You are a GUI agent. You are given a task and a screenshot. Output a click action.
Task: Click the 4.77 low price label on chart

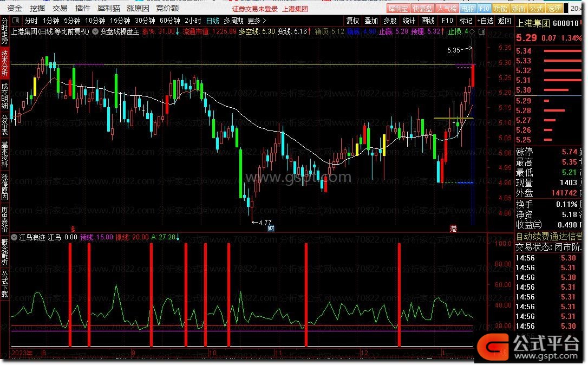[x=265, y=223]
